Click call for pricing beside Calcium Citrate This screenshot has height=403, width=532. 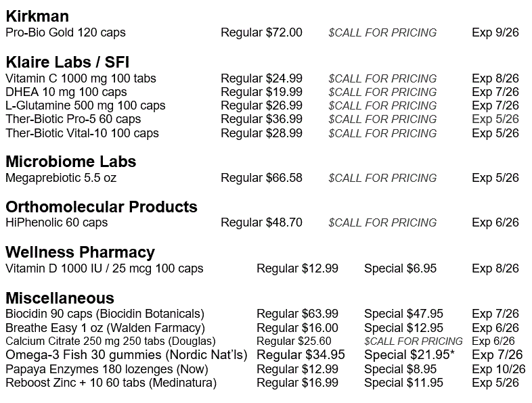[414, 341]
